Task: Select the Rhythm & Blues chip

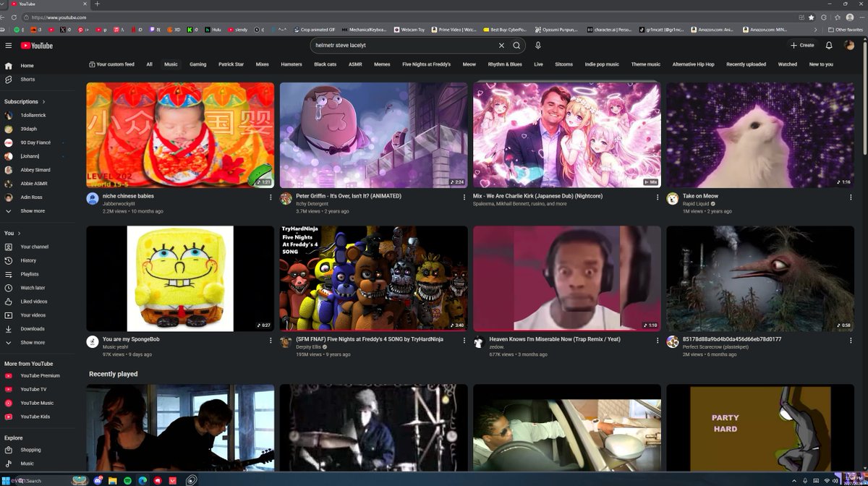Action: (505, 64)
